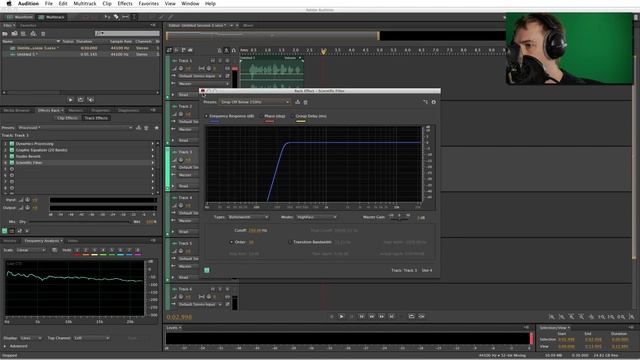Screen dimensions: 640x360
Task: Click Hold button 1 red swatch
Action: point(77,251)
